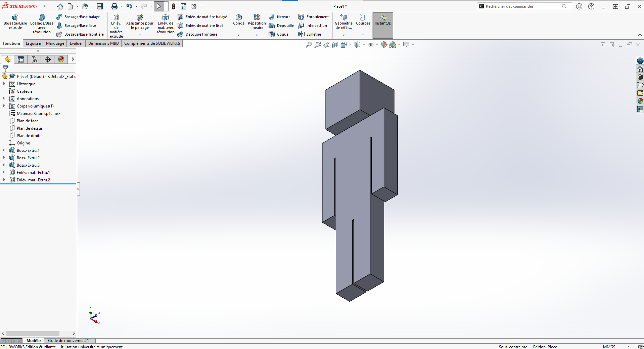Viewport: 644px width, 349px height.
Task: Click the Home icon in title bar
Action: [60, 6]
